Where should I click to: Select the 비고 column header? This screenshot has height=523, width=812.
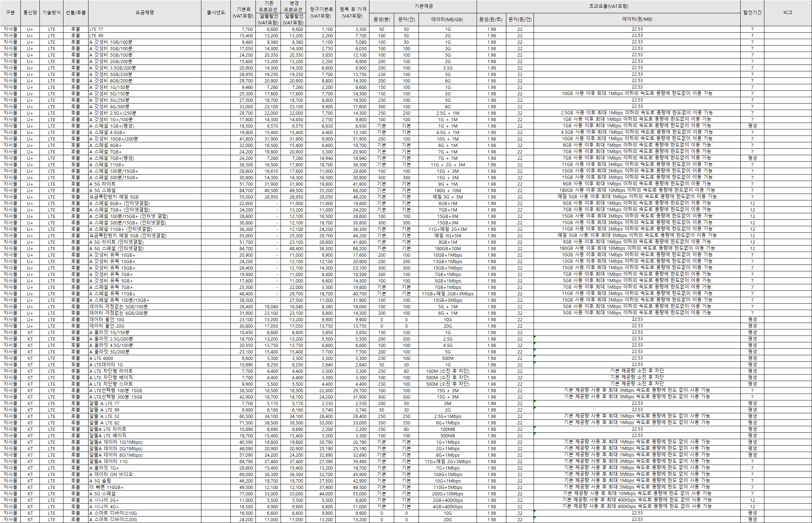coord(788,13)
